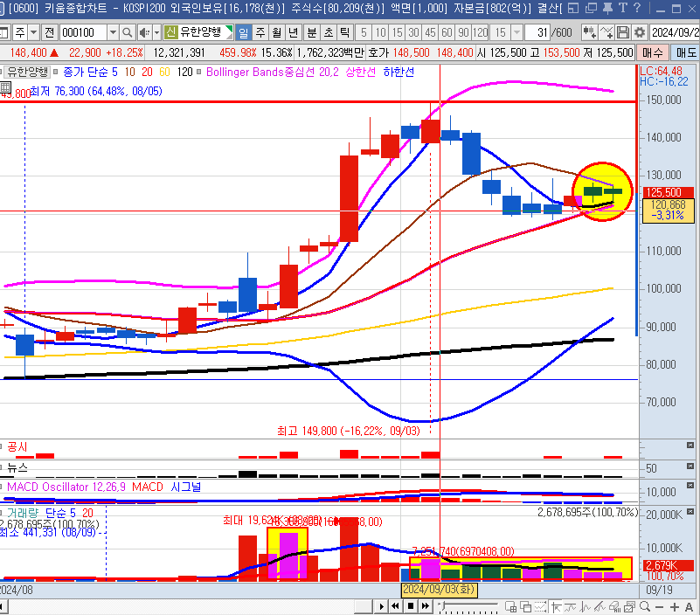700x615 pixels.
Task: Click the 매도 sell button
Action: tap(686, 52)
